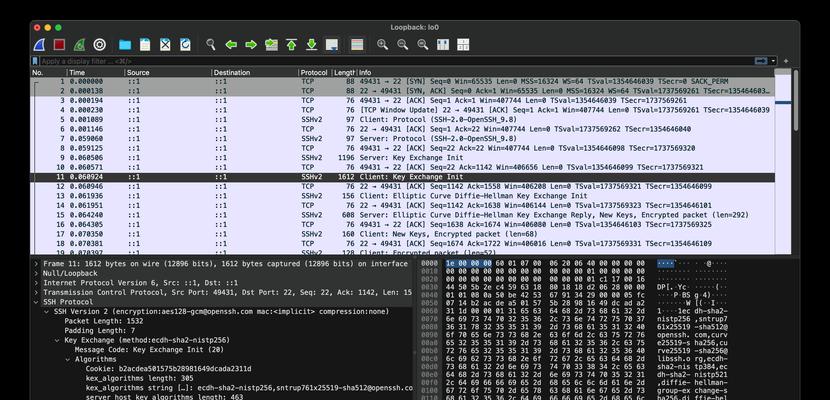Select packet 5 Client Protocol SSH-2.0-OpenSSH_9.8 row
Image resolution: width=830 pixels, height=400 pixels.
click(402, 120)
